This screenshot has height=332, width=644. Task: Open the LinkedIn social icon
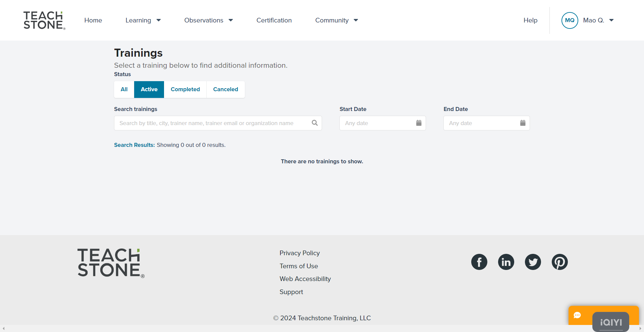click(x=506, y=262)
